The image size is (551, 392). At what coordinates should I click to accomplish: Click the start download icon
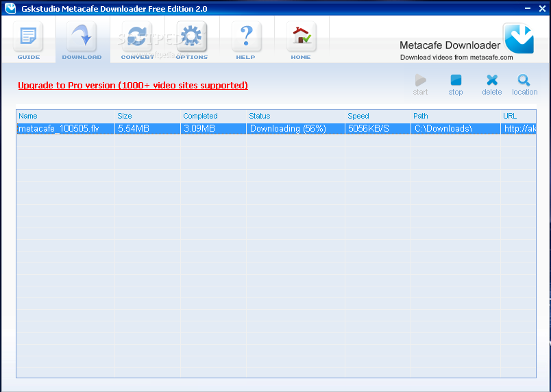tap(420, 85)
